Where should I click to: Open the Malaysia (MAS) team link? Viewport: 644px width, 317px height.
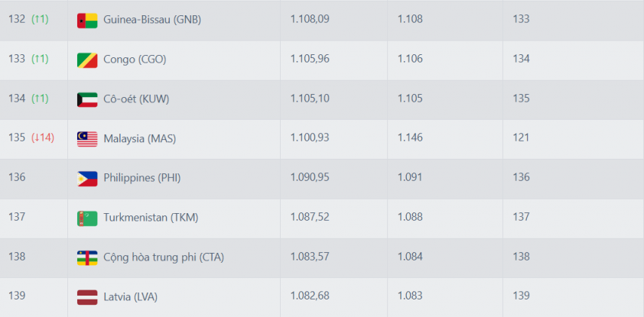(x=140, y=138)
